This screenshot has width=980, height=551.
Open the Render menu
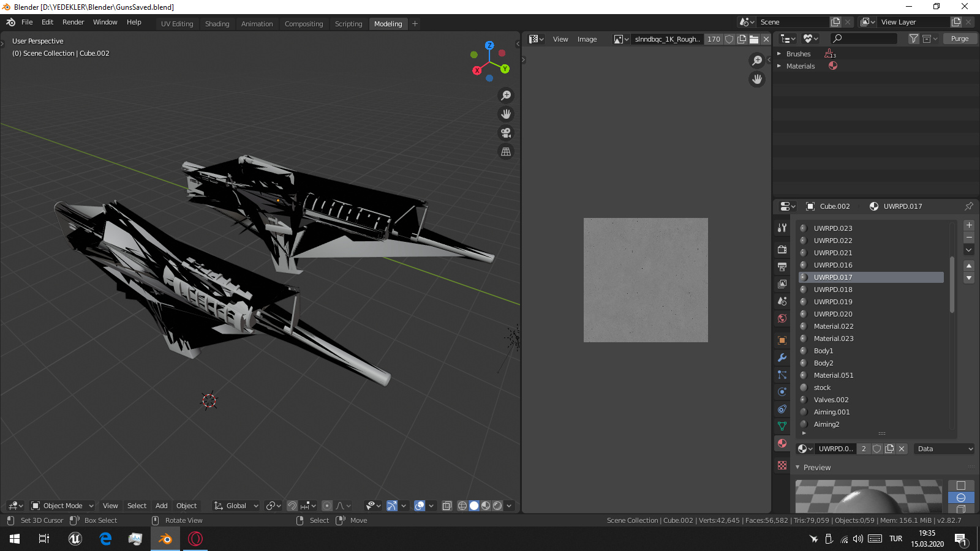click(x=73, y=22)
